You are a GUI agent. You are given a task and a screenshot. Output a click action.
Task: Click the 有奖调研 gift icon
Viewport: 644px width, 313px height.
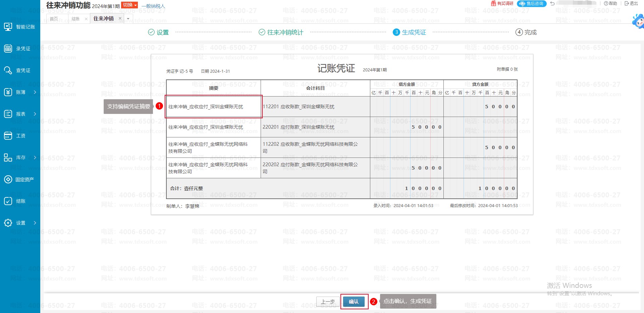pos(493,3)
